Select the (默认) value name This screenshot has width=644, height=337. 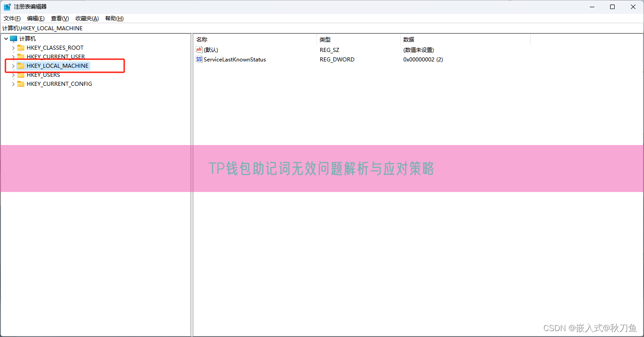[211, 50]
